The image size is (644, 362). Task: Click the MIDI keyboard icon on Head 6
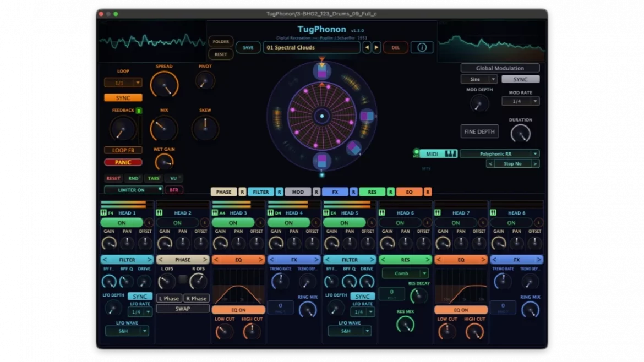[x=381, y=212]
